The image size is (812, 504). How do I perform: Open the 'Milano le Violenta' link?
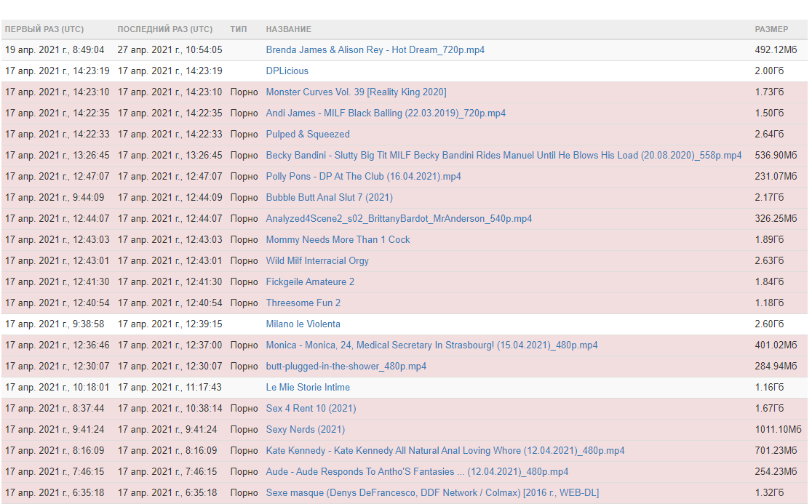pyautogui.click(x=303, y=324)
